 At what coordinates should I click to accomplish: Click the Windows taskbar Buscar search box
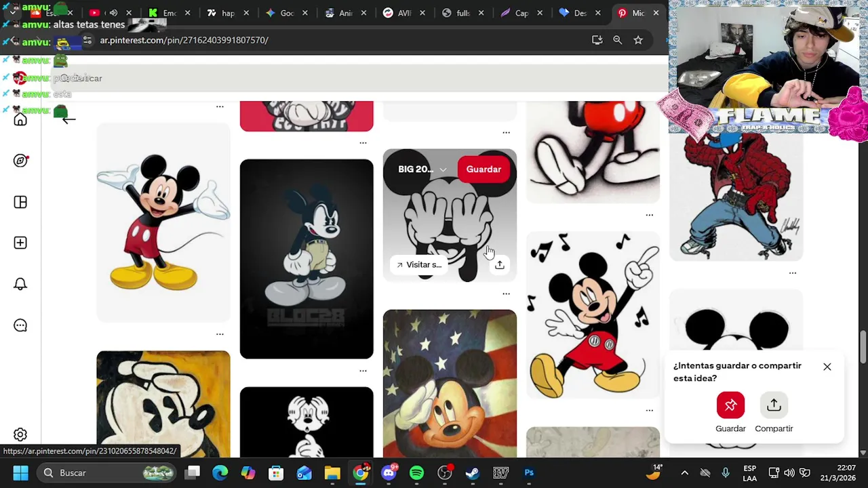106,473
